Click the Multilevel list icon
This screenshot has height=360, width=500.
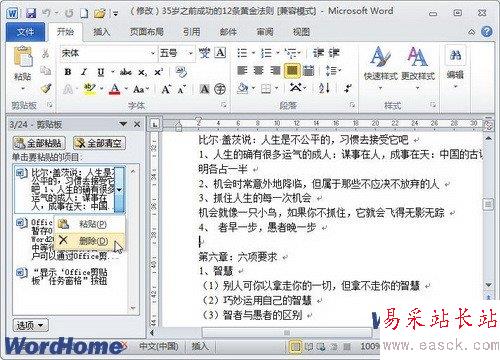click(291, 53)
